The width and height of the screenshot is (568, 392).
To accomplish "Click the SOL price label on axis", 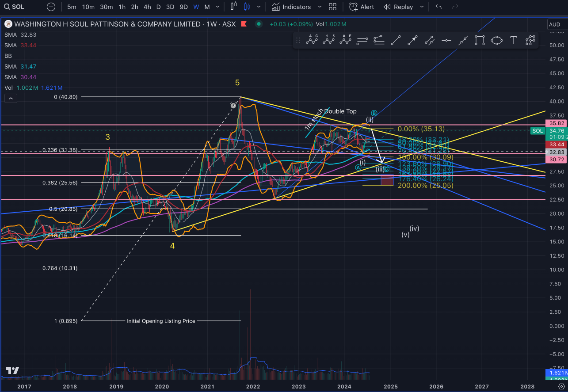I will click(538, 131).
